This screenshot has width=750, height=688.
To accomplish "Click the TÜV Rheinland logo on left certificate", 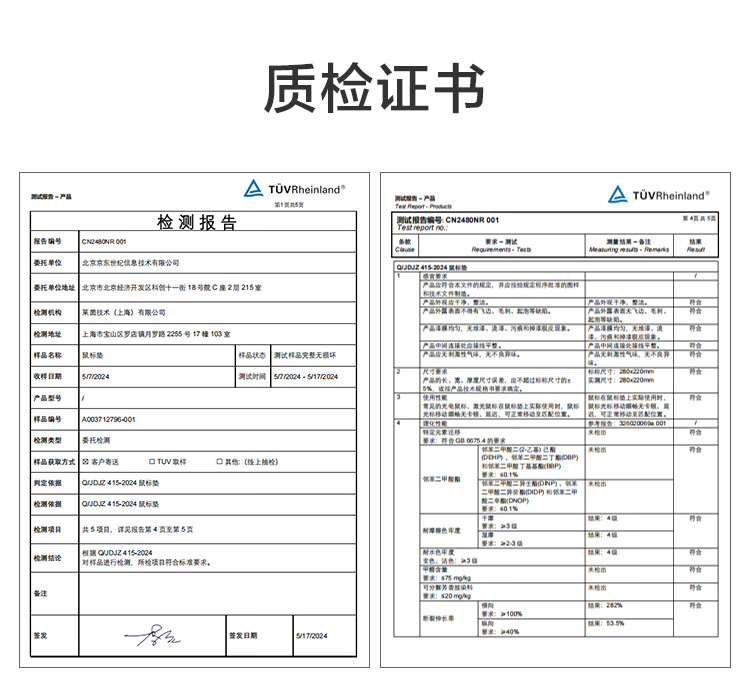I will click(x=295, y=188).
